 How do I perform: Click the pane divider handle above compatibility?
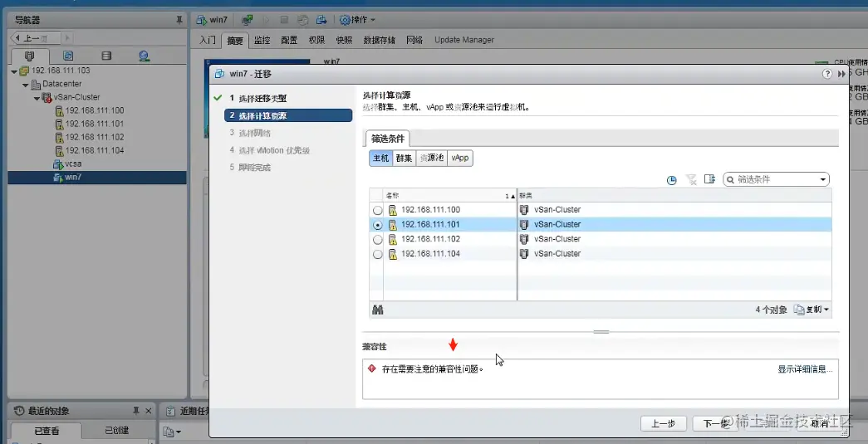tap(601, 332)
